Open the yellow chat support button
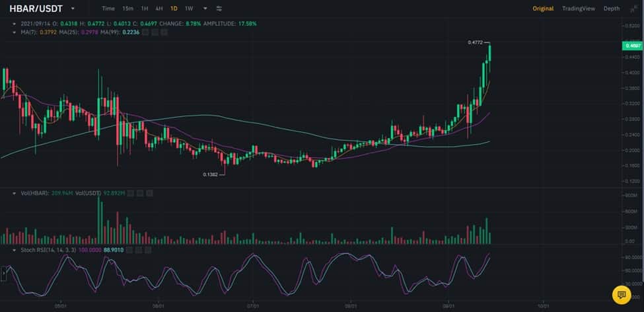The height and width of the screenshot is (312, 644). [622, 295]
